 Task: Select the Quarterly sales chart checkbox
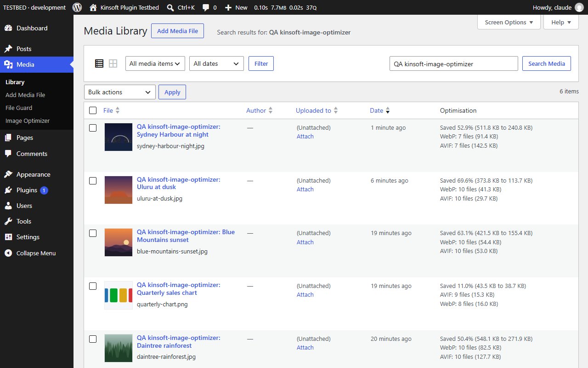[93, 286]
